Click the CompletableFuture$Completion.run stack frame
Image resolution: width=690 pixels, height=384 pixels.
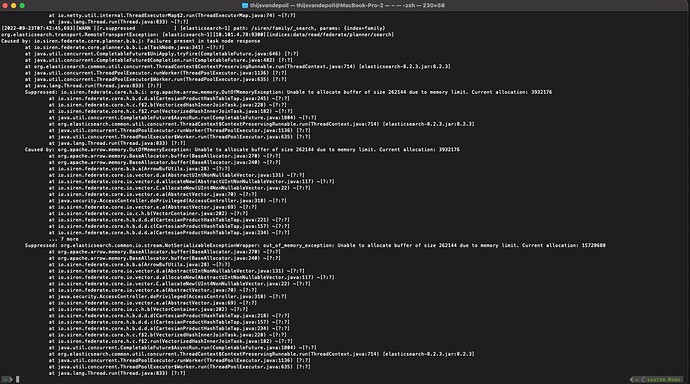[158, 60]
